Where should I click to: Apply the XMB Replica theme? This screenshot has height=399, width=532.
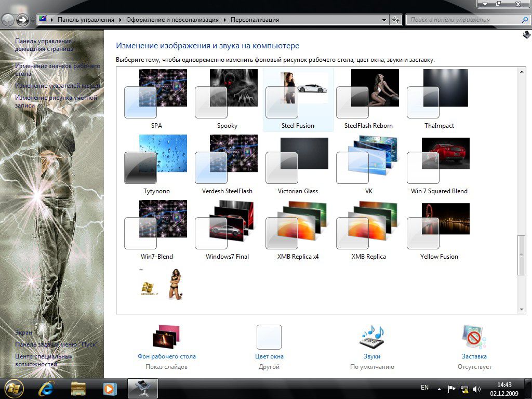pos(368,230)
